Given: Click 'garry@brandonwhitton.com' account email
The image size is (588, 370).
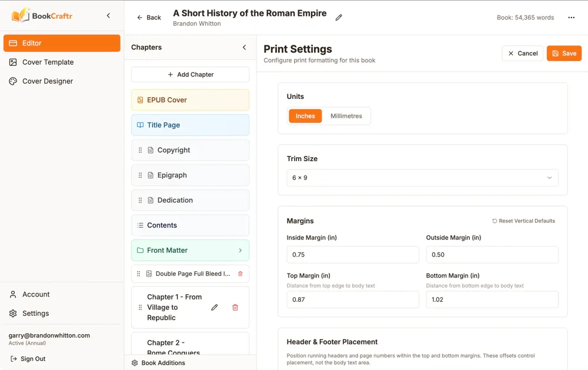Looking at the screenshot, I should pos(49,335).
